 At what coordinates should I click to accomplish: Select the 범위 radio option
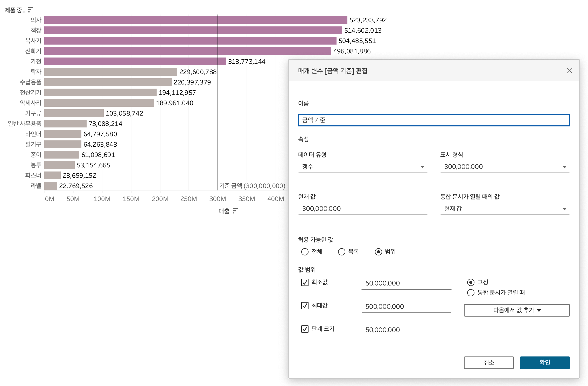379,252
